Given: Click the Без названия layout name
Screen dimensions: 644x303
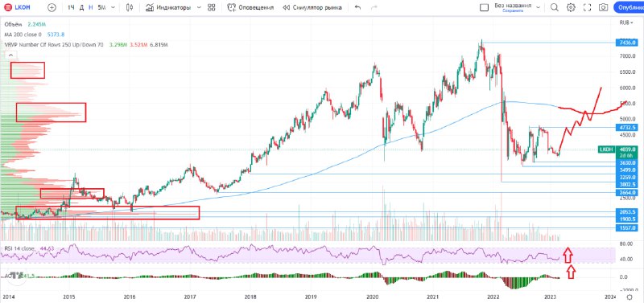Looking at the screenshot, I should pyautogui.click(x=513, y=6).
